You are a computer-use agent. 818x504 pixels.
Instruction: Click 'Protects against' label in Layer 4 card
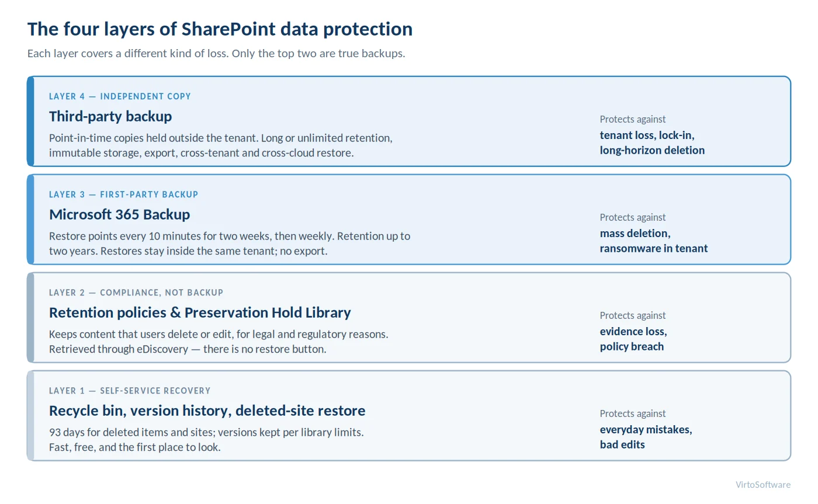click(633, 119)
